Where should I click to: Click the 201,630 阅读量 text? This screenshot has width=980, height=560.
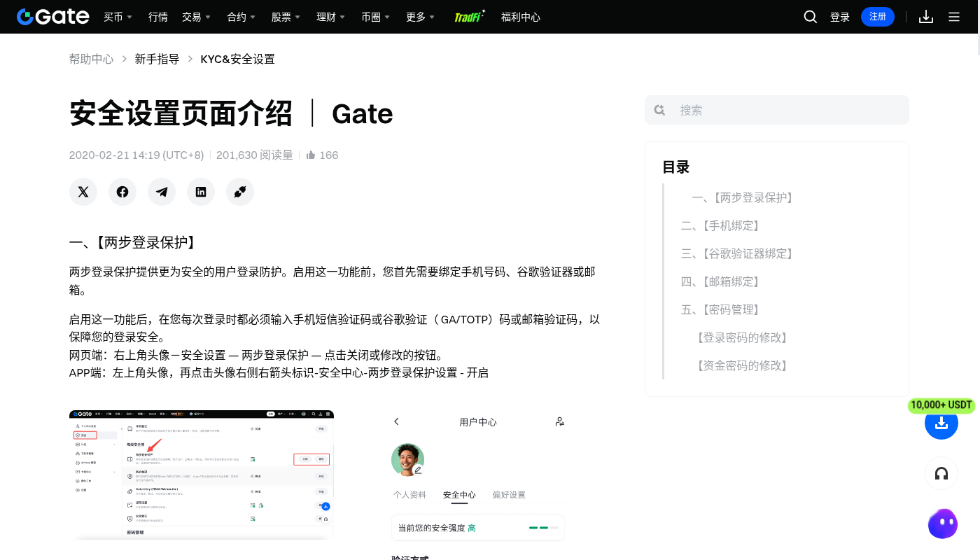255,155
